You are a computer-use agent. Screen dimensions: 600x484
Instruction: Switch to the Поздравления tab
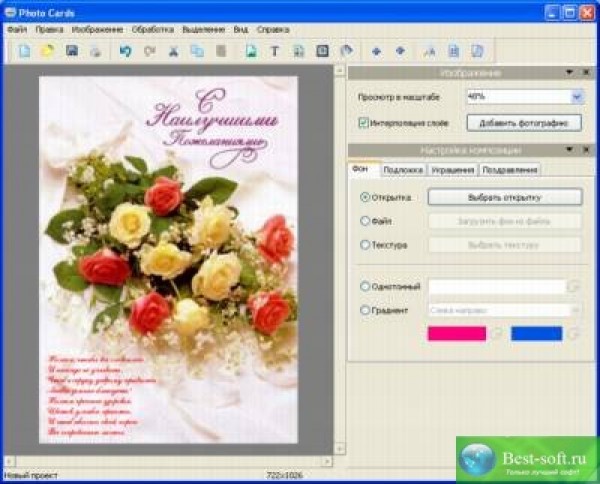pos(510,170)
